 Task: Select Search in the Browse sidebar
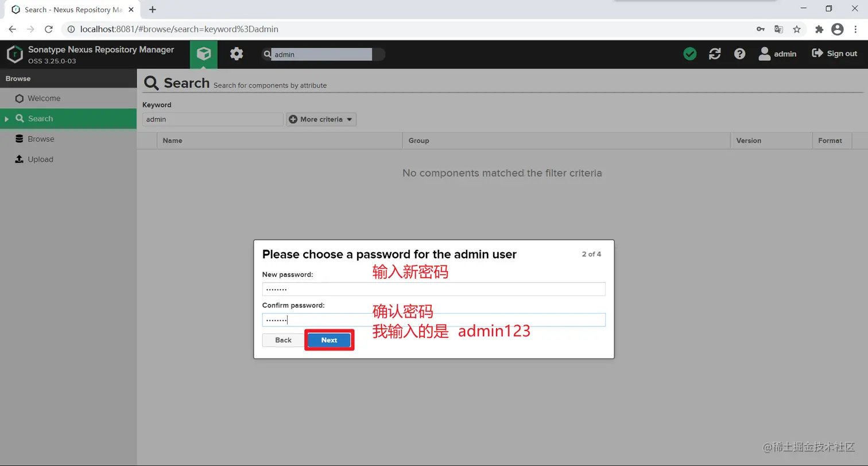68,118
